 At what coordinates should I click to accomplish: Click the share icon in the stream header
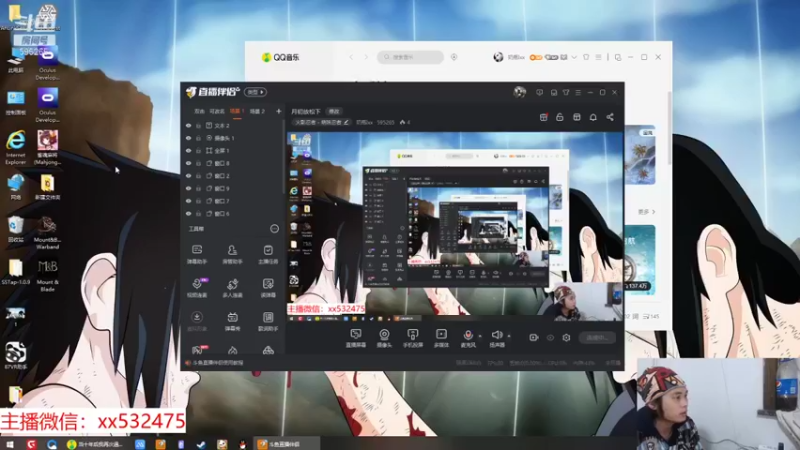click(610, 117)
